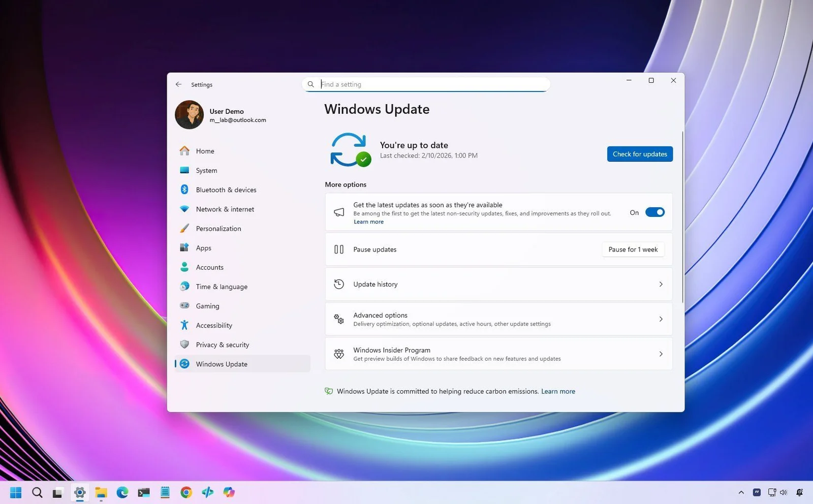Click the Windows Insider Program icon
The height and width of the screenshot is (504, 813).
(339, 354)
